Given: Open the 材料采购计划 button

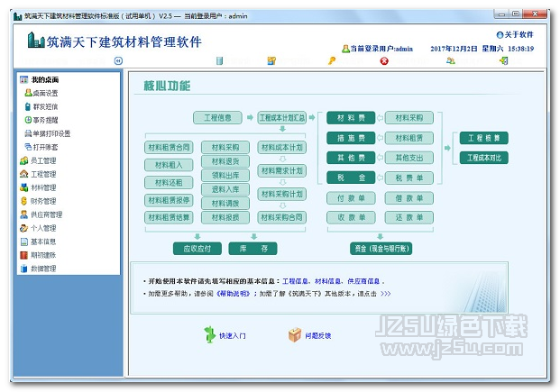Looking at the screenshot, I should [x=281, y=194].
